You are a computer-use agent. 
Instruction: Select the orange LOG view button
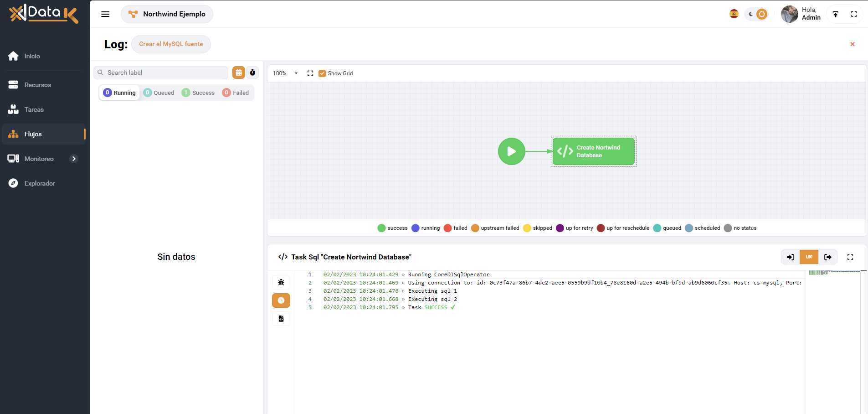point(809,257)
